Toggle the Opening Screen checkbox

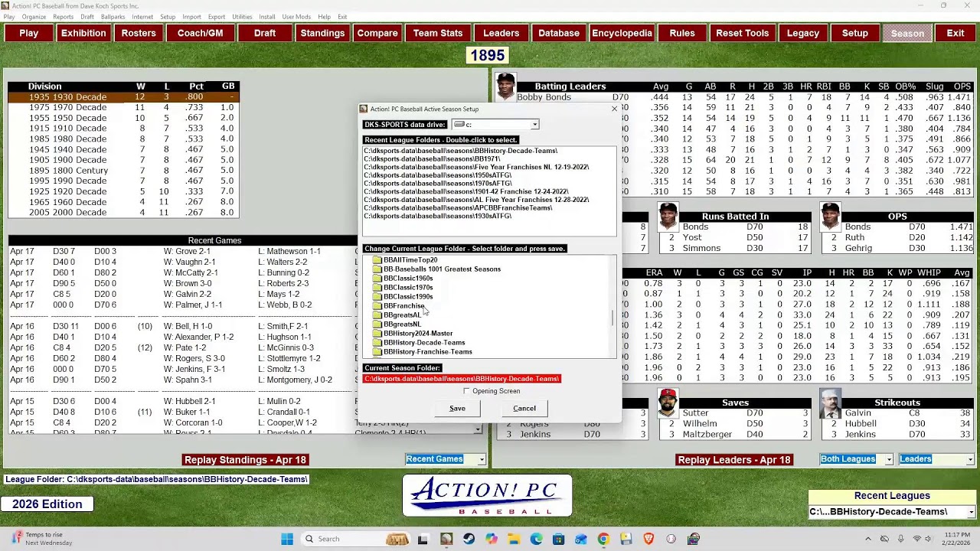pos(467,391)
